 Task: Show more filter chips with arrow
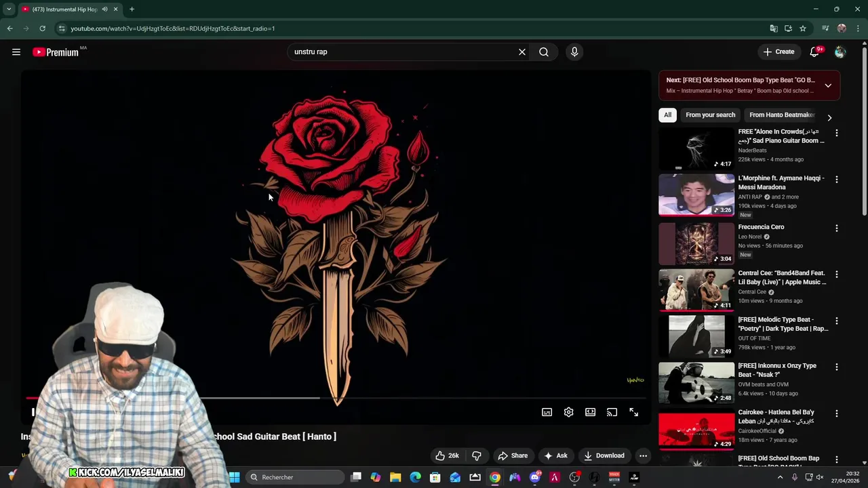[829, 118]
